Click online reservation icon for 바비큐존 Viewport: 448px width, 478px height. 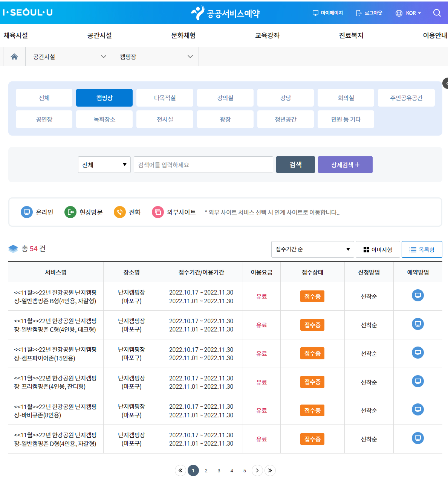[418, 409]
